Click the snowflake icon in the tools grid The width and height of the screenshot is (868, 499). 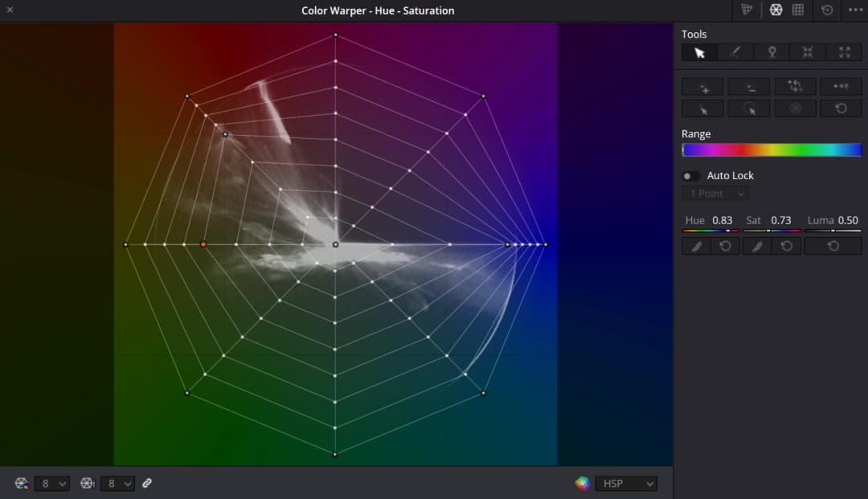795,108
